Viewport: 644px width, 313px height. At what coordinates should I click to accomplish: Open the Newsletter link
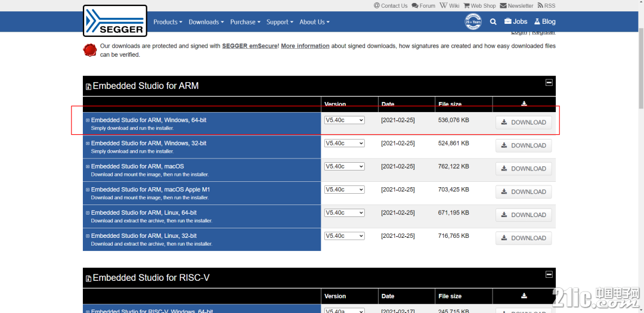click(516, 6)
